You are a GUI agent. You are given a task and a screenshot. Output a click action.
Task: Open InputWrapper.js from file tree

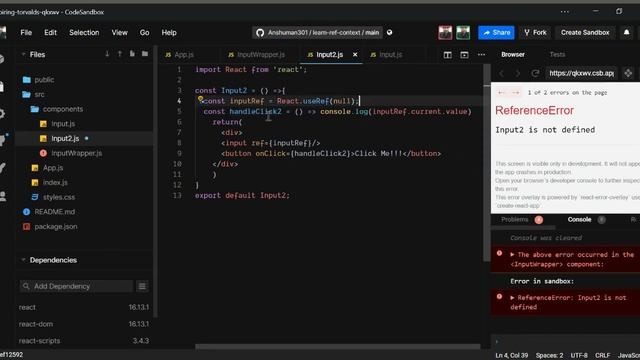click(77, 153)
